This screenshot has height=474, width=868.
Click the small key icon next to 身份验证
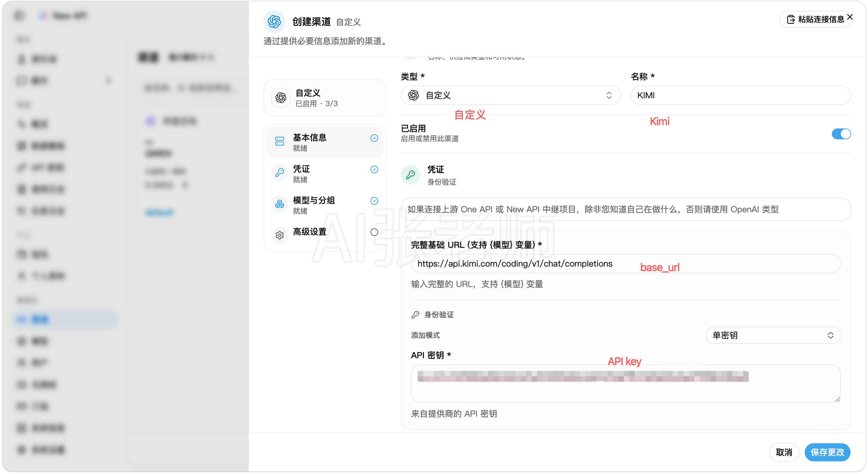click(415, 314)
